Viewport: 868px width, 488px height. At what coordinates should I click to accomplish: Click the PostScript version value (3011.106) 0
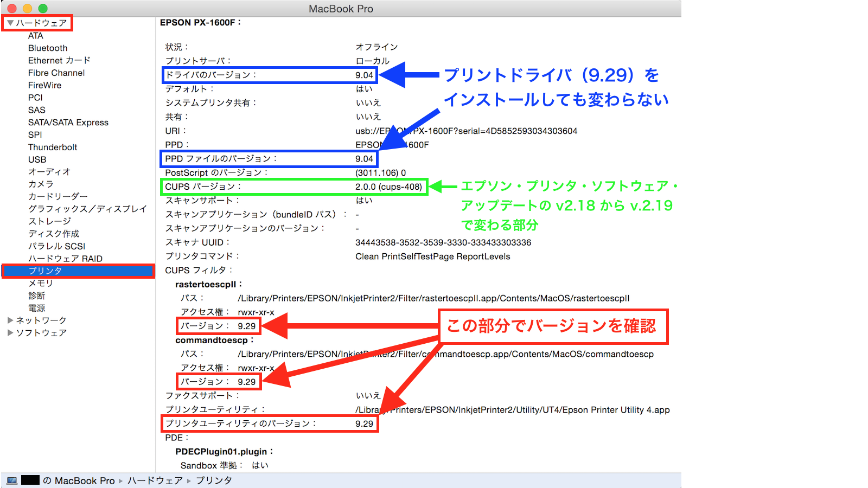click(381, 173)
